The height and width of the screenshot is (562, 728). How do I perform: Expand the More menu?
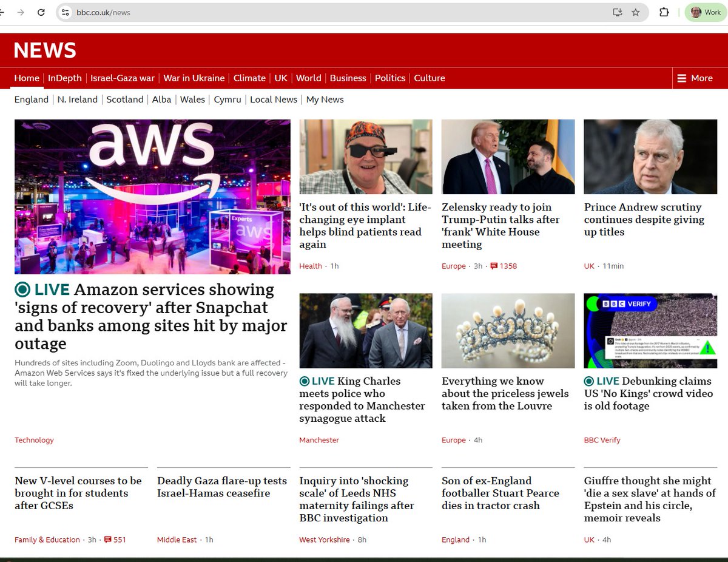click(x=695, y=78)
